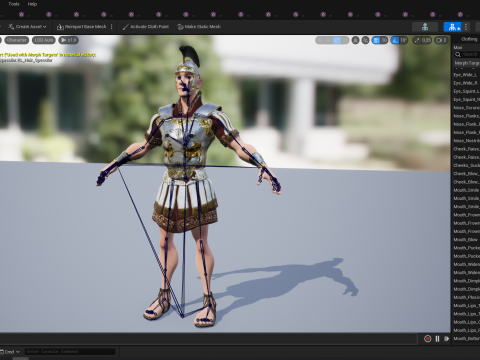Click the Morph Target column header
Viewport: 480px width, 360px height.
[467, 63]
